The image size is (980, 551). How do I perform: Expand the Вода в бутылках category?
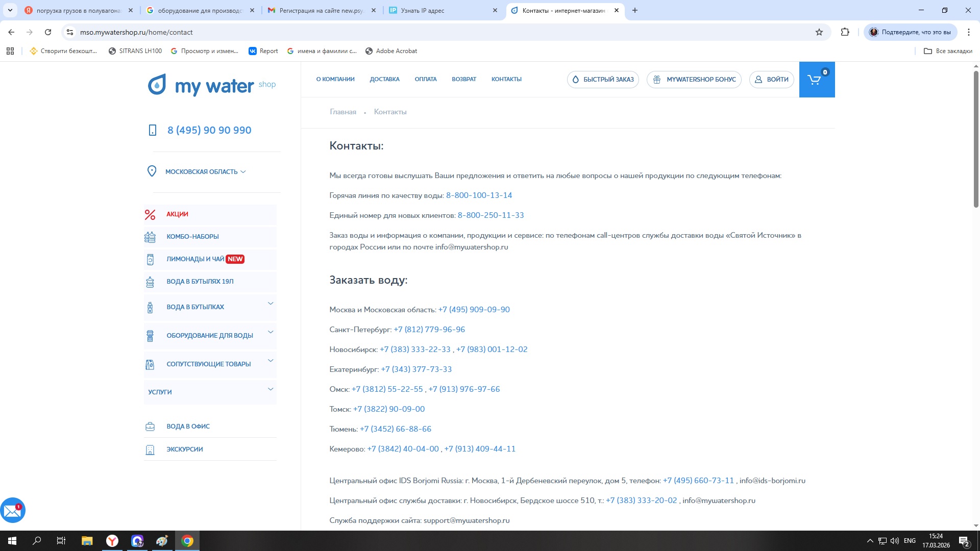(271, 304)
